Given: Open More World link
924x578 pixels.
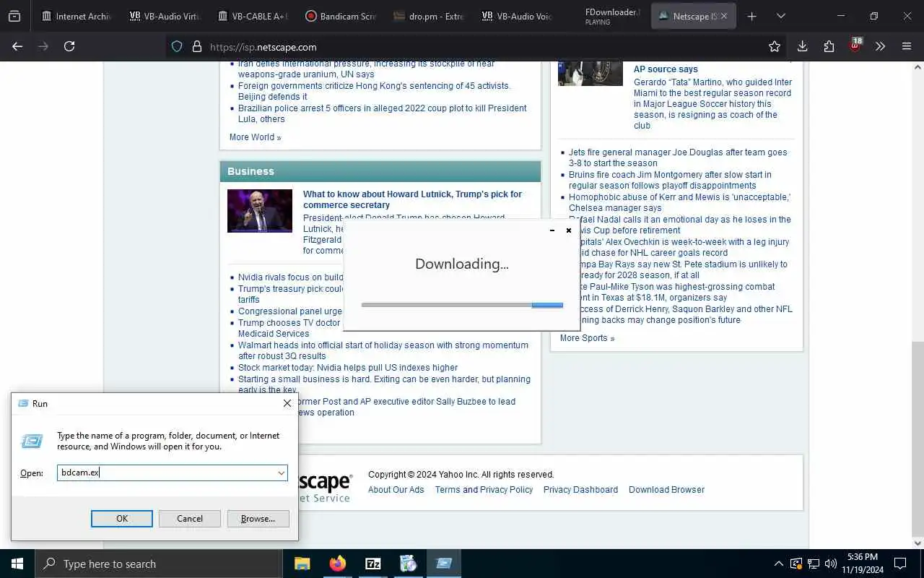Looking at the screenshot, I should pyautogui.click(x=255, y=137).
